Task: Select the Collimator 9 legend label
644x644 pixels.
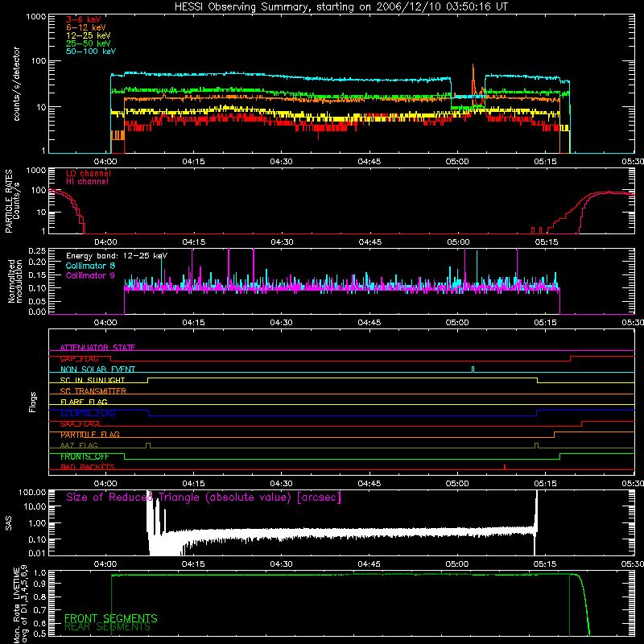Action: coord(90,275)
